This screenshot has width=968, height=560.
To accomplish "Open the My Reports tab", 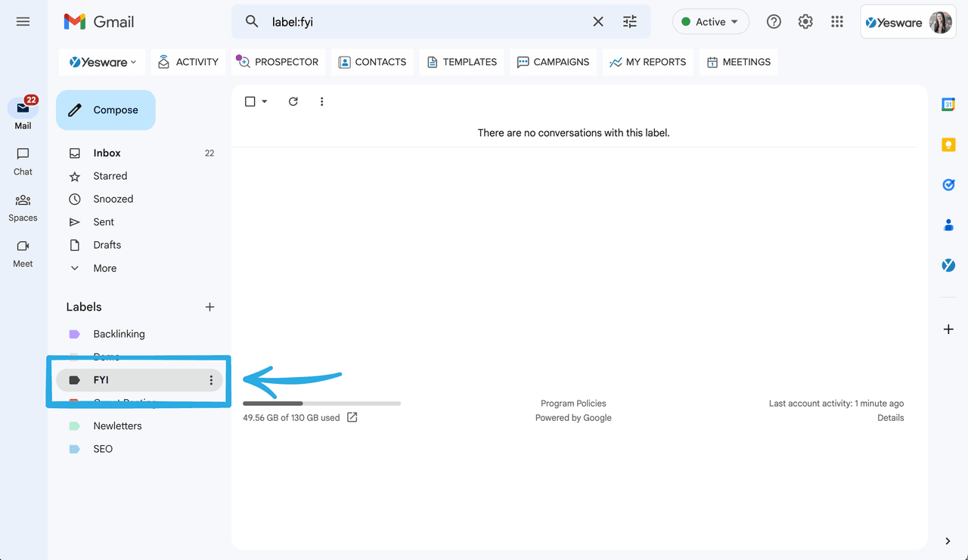I will tap(647, 61).
